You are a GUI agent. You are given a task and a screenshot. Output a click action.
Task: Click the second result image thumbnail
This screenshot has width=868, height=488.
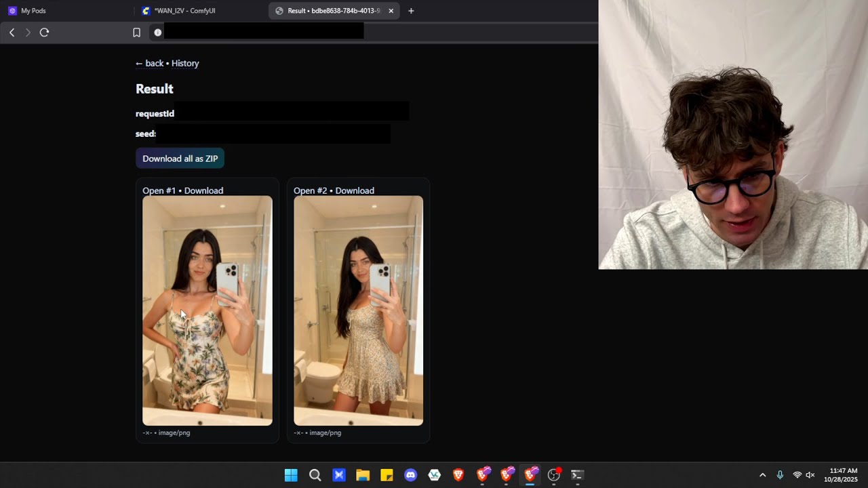click(x=358, y=310)
